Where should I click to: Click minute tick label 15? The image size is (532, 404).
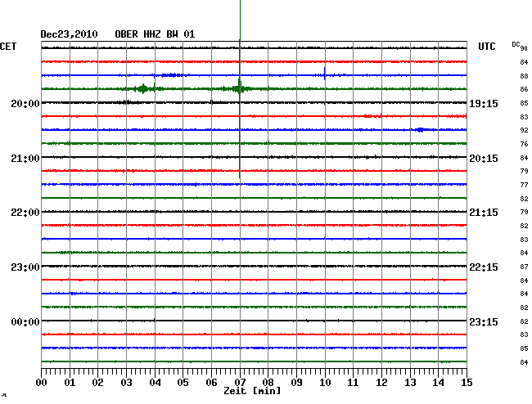[467, 382]
